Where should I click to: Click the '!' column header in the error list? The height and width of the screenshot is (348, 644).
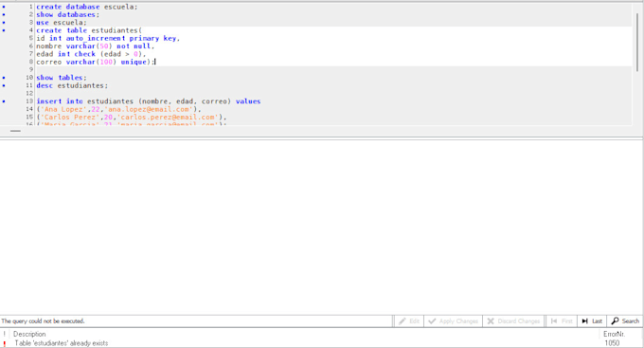point(5,334)
